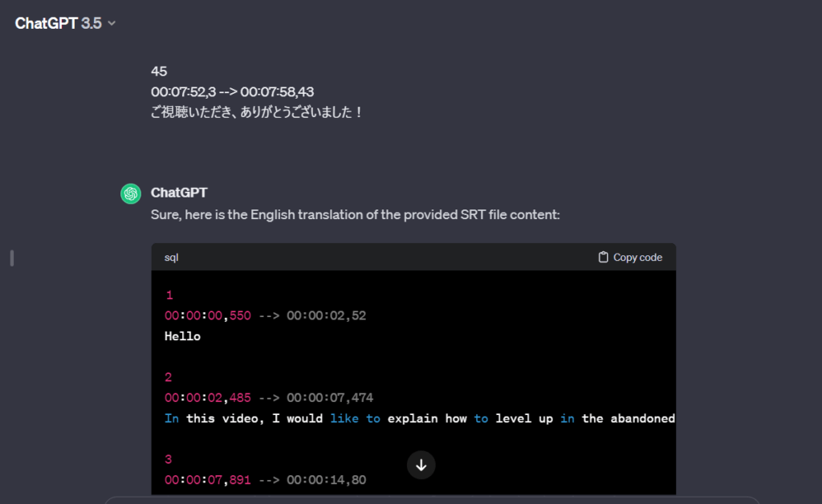Click the ChatGPT sender name above response
Viewport: 822px width, 504px height.
click(179, 193)
